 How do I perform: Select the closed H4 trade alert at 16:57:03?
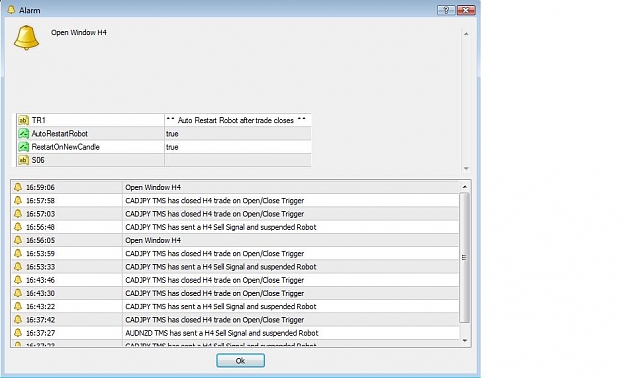click(214, 214)
